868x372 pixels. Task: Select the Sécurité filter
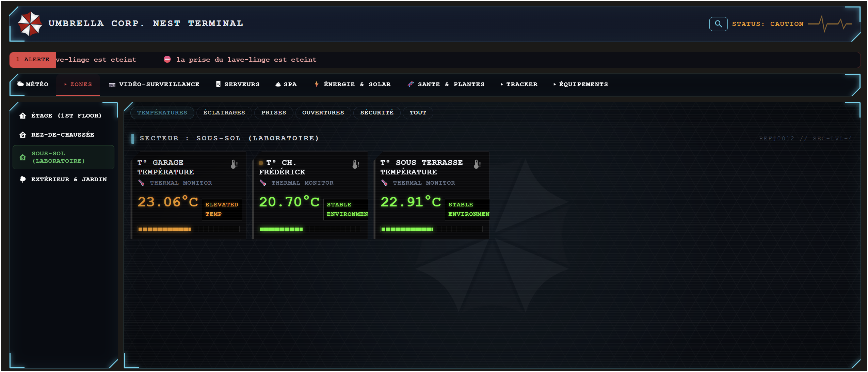pyautogui.click(x=377, y=113)
